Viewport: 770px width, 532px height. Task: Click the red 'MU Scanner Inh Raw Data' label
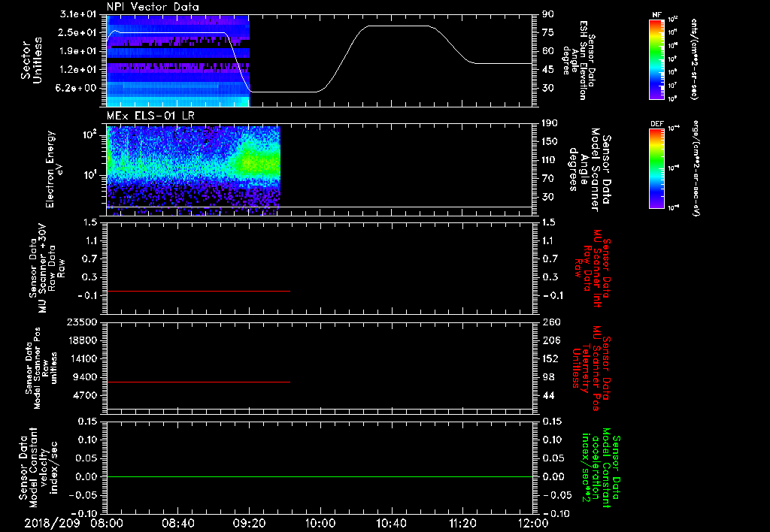point(593,268)
